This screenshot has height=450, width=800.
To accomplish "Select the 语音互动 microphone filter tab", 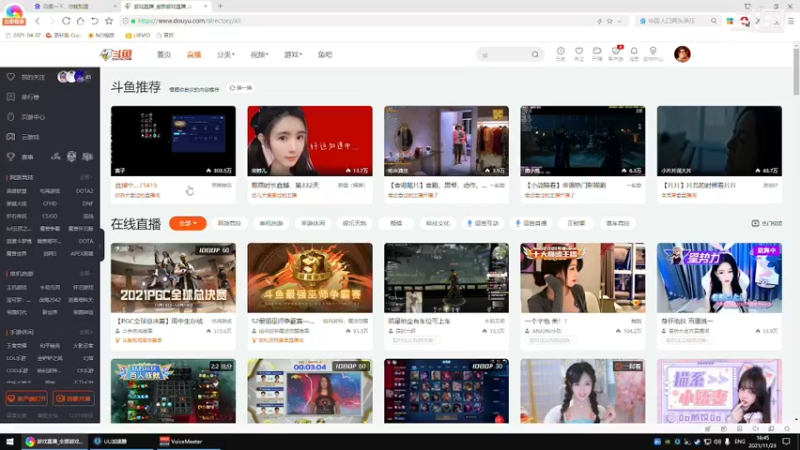I will coord(483,223).
